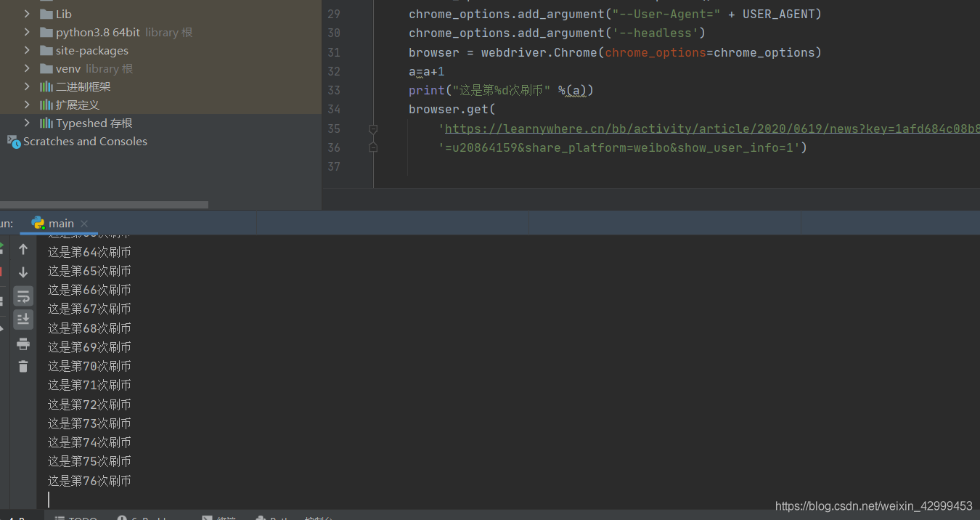Click the Lib folder icon

click(46, 14)
